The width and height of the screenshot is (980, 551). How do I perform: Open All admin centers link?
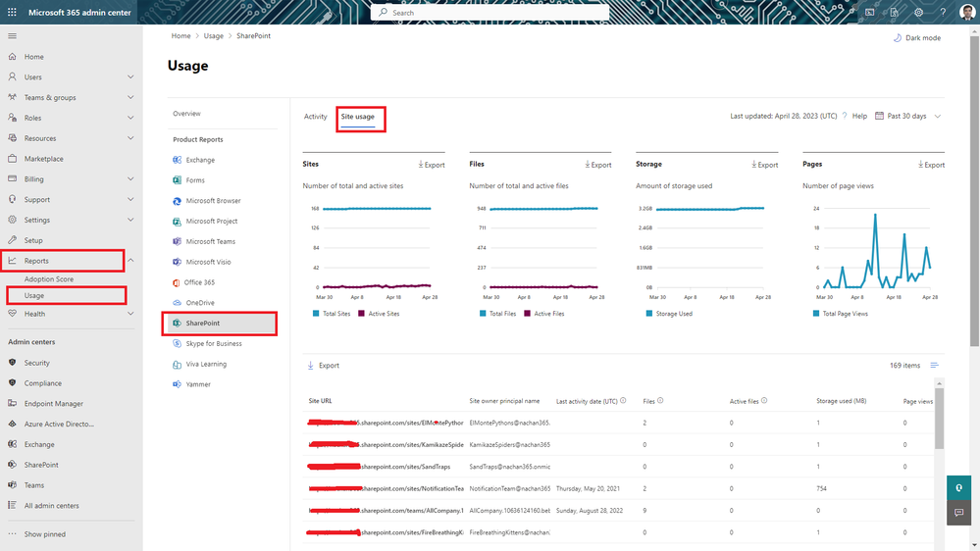click(51, 505)
